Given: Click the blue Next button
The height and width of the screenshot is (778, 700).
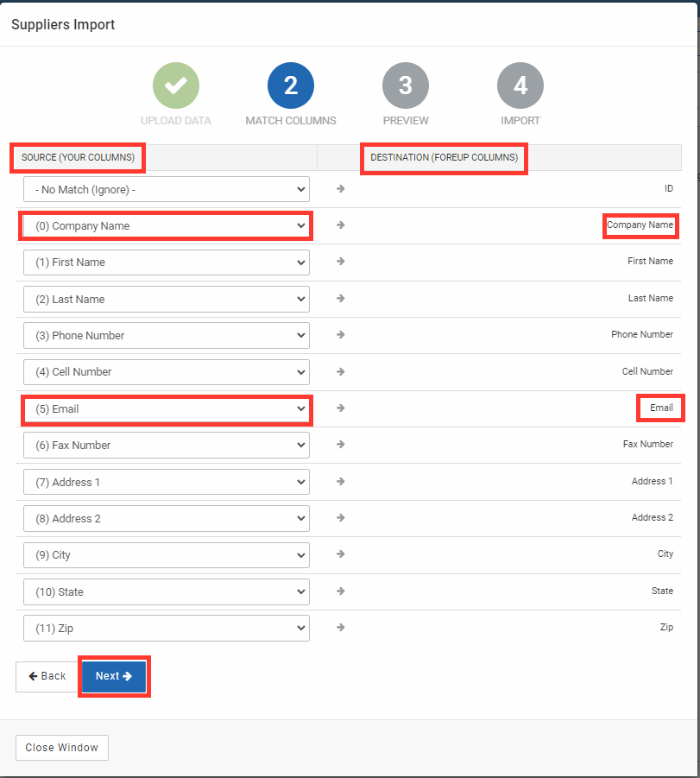Looking at the screenshot, I should [x=114, y=676].
